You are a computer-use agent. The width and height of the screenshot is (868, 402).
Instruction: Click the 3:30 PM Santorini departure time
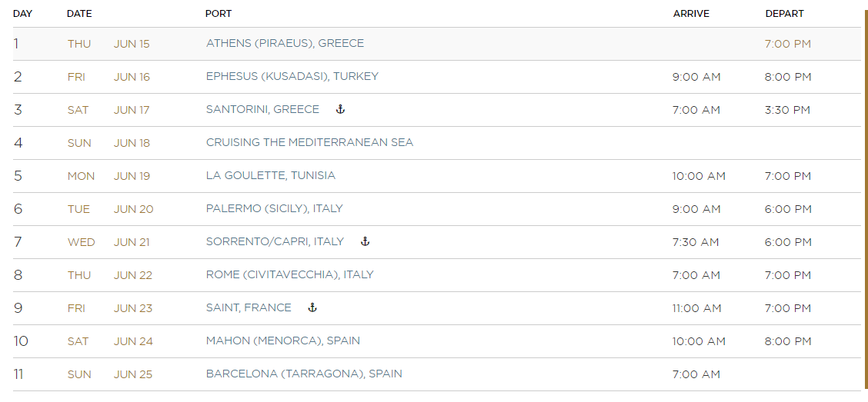787,109
